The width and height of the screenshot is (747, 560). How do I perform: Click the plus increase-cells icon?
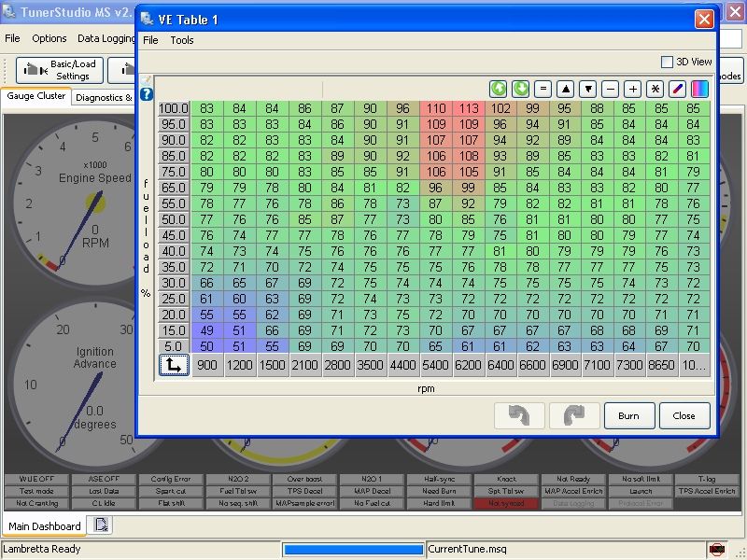click(632, 89)
